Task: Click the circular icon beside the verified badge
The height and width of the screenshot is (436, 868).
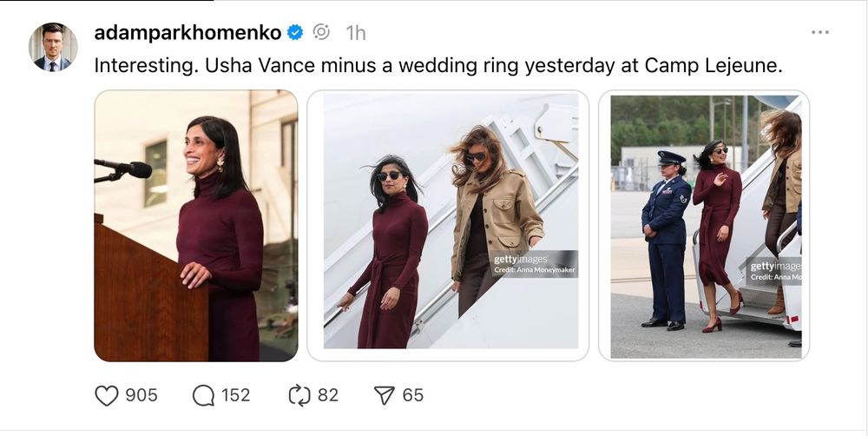Action: (321, 33)
